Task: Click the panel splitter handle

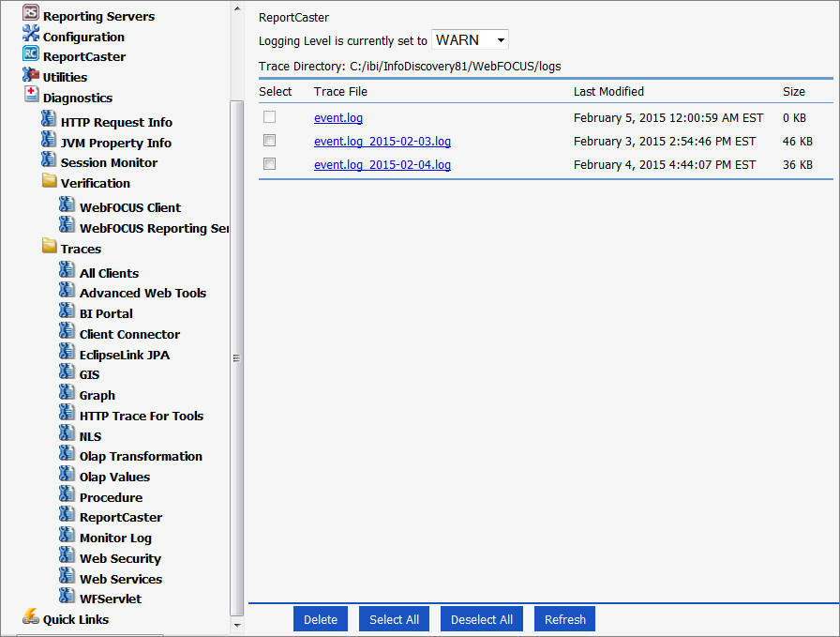Action: coord(236,357)
